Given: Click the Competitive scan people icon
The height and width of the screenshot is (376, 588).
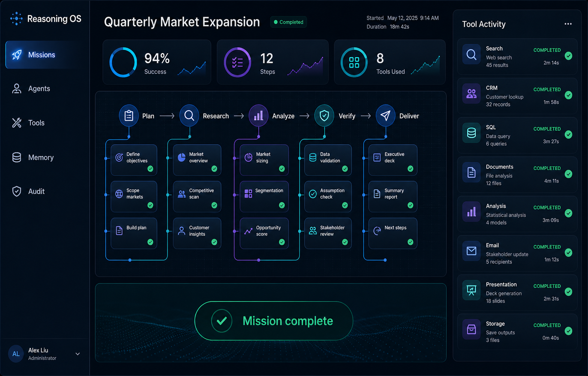Looking at the screenshot, I should point(181,194).
